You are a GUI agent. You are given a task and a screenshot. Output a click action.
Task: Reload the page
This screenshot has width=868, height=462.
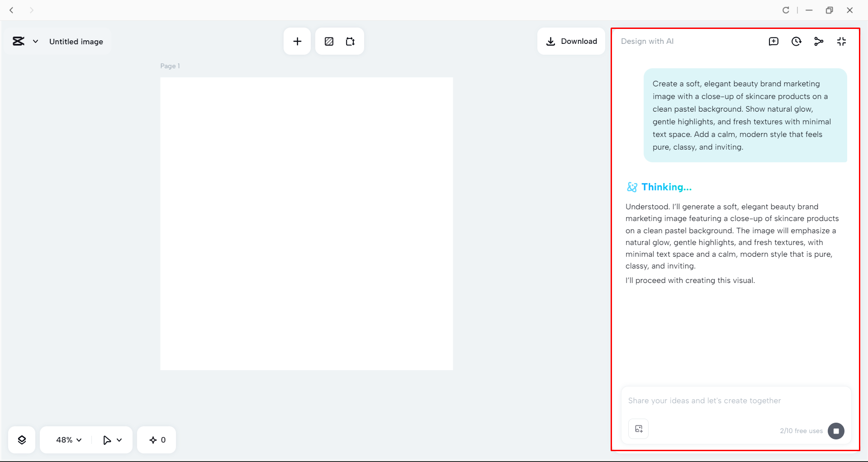tap(786, 10)
